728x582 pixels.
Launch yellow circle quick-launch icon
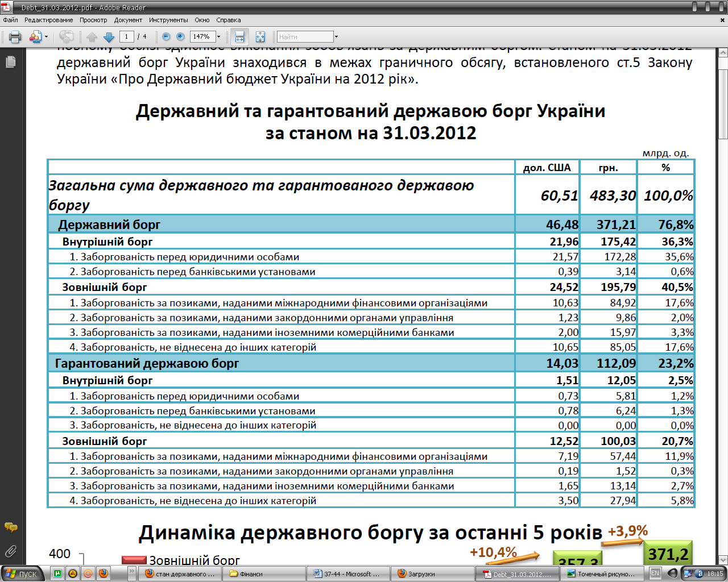pos(73,573)
